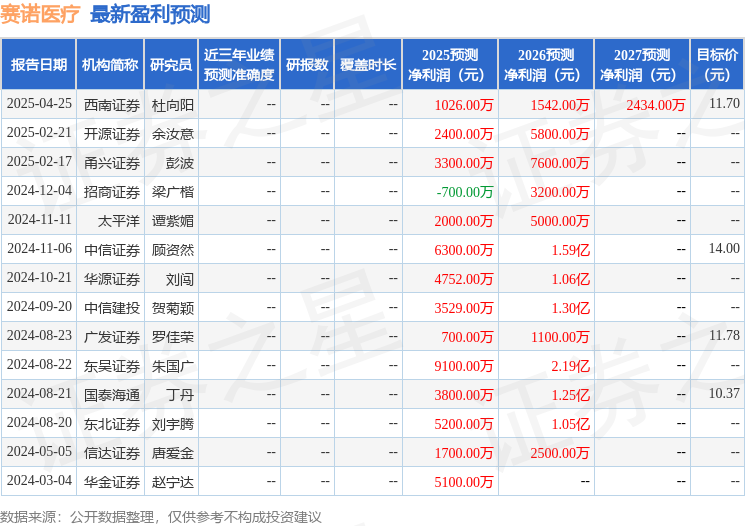
Task: Click the 数据来源 disclaimer text
Action: pyautogui.click(x=161, y=517)
